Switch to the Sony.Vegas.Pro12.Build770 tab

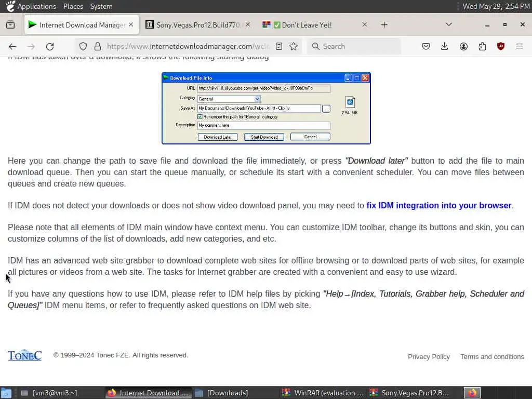(198, 25)
